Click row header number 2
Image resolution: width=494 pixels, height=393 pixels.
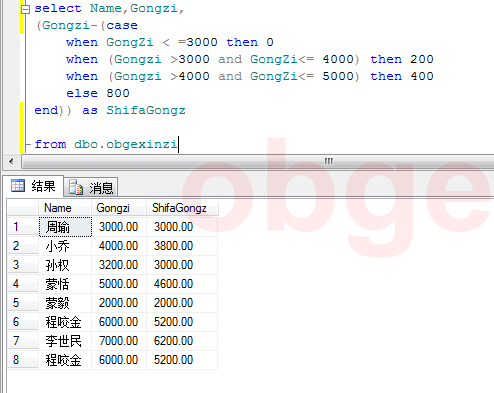(x=23, y=246)
